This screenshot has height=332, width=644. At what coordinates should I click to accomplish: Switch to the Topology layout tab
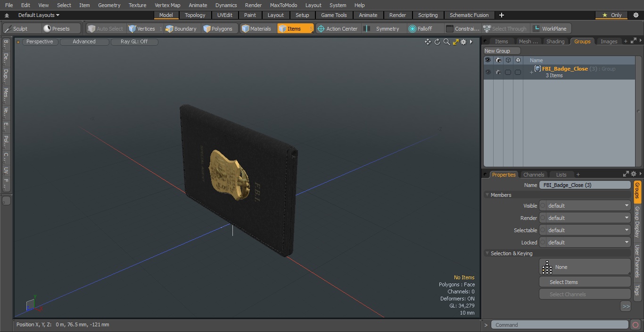[x=195, y=15]
